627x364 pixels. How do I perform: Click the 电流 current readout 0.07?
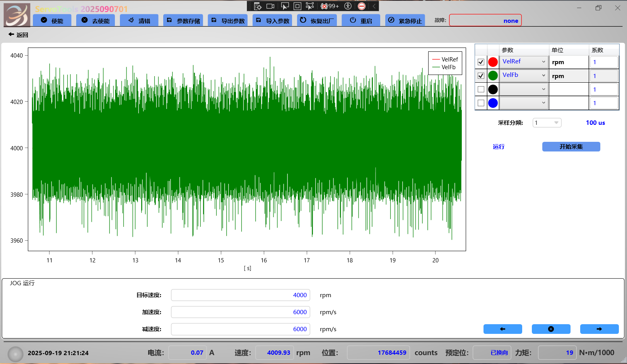[187, 353]
